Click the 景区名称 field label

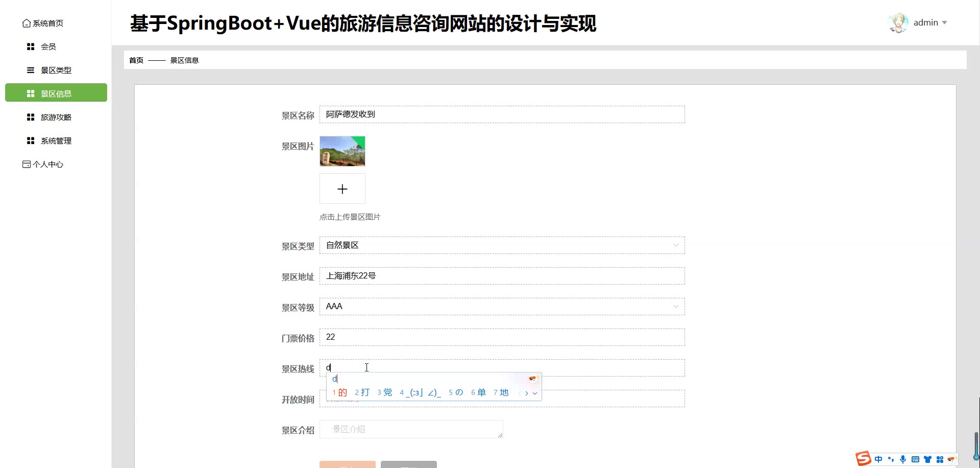coord(298,115)
